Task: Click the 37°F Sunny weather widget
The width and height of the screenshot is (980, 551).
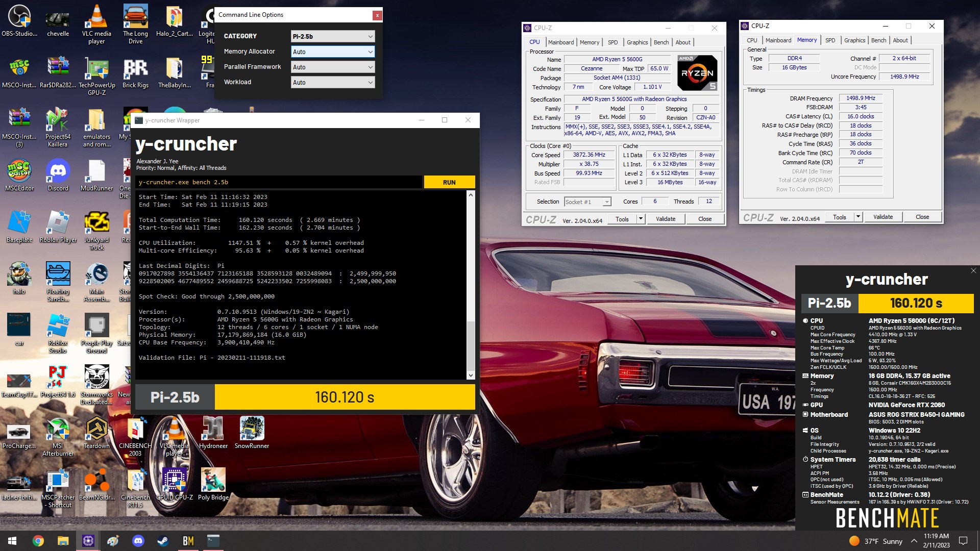Action: [x=876, y=541]
